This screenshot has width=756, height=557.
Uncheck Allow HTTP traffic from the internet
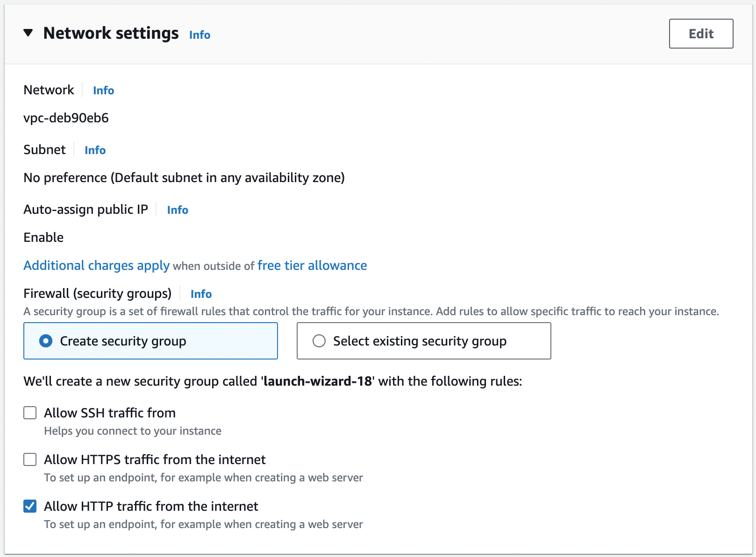pyautogui.click(x=30, y=506)
